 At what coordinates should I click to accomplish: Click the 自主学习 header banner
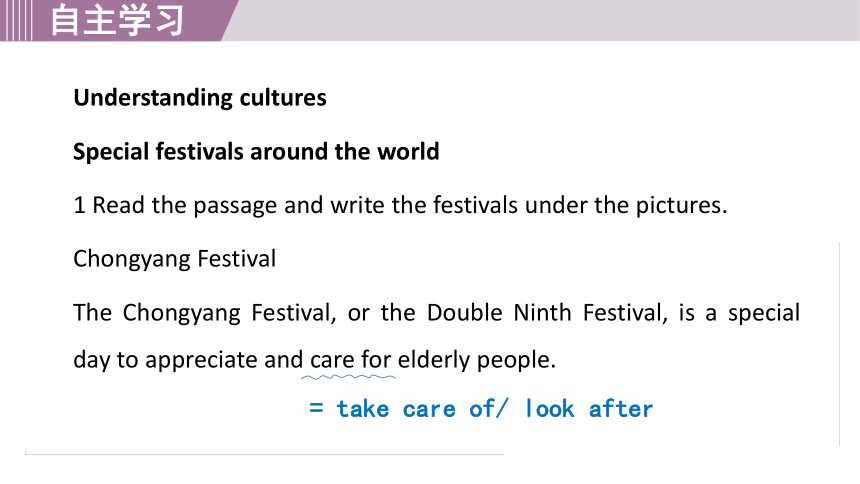pos(117,20)
